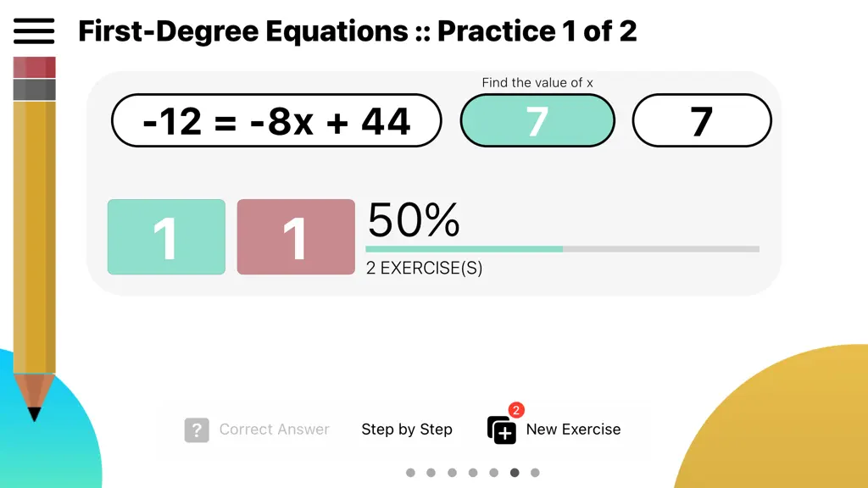Screen dimensions: 868x488
Task: Click the Correct Answer label
Action: (274, 430)
